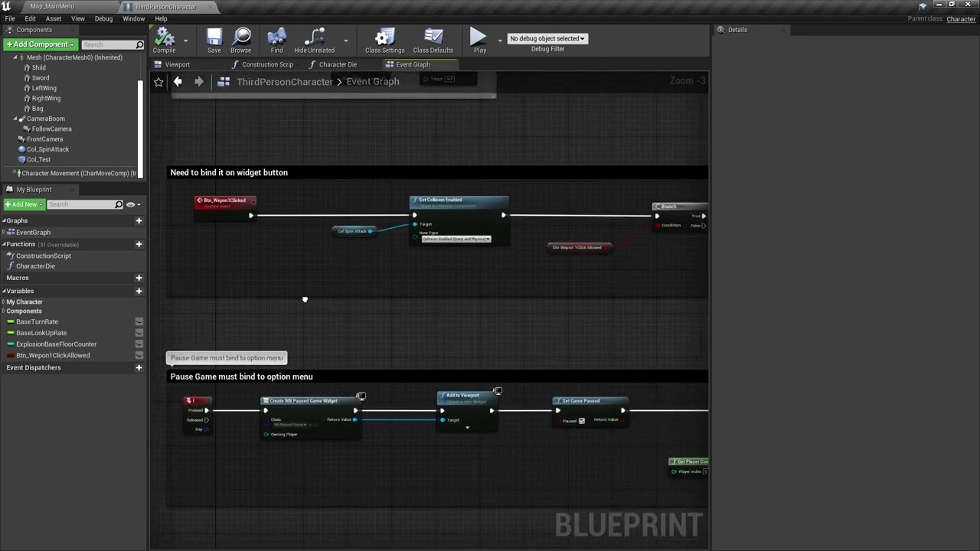Toggle Paused checkbox on Set Game Paused node
Viewport: 980px width, 551px height.
point(582,420)
